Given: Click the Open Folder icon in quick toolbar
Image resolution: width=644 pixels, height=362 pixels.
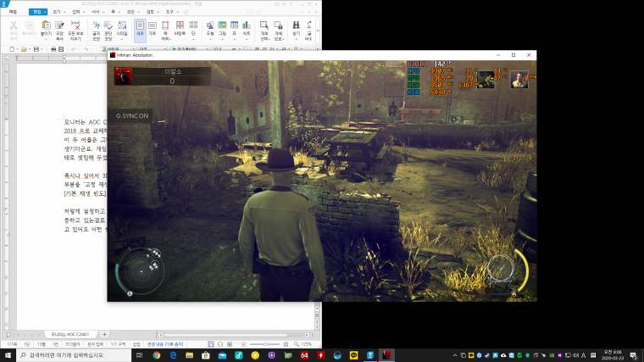Looking at the screenshot, I should pyautogui.click(x=24, y=49).
